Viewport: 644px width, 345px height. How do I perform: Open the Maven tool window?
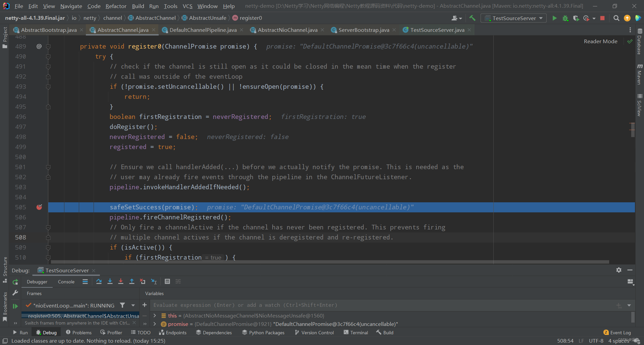click(640, 74)
